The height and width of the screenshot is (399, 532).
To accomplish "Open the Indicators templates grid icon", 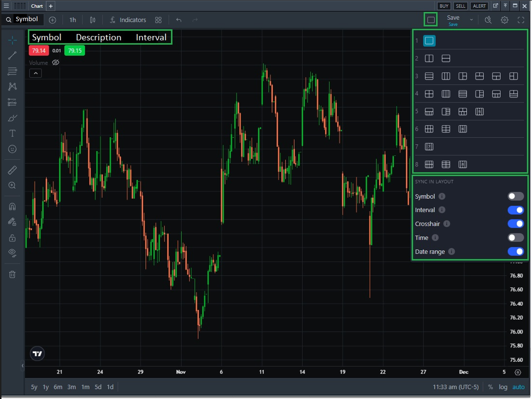I will pos(158,20).
